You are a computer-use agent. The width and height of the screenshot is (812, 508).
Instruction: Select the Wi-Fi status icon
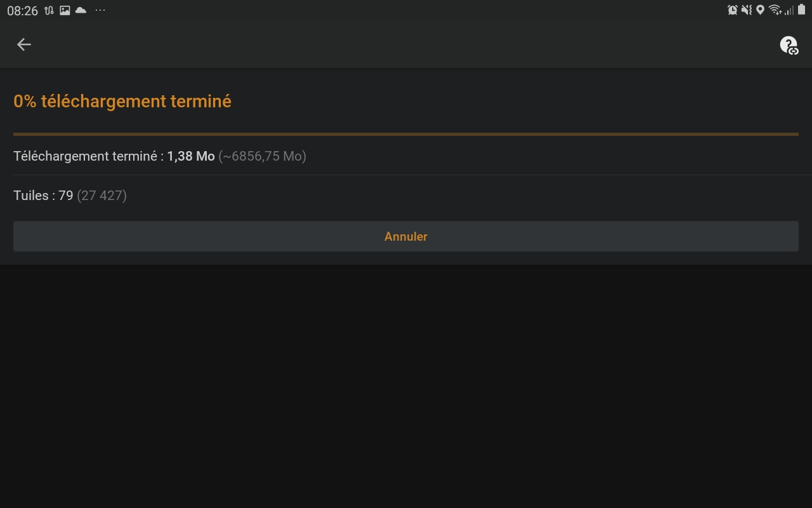pyautogui.click(x=776, y=10)
